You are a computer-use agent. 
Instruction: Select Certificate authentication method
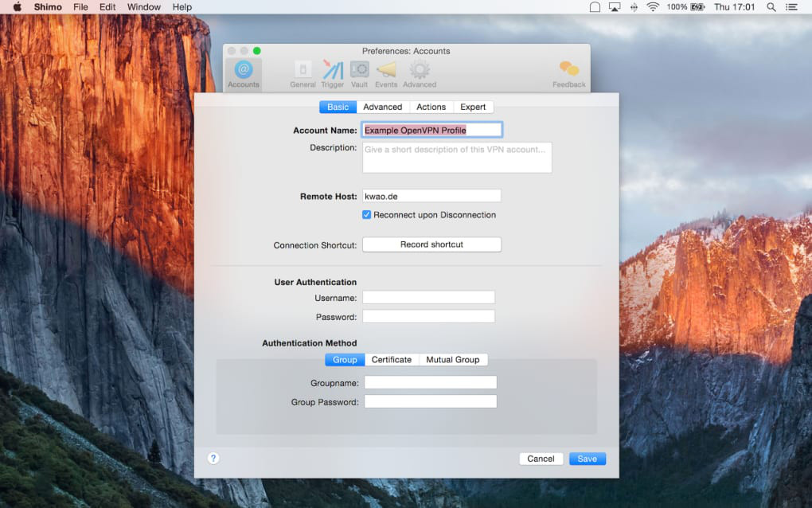click(392, 359)
